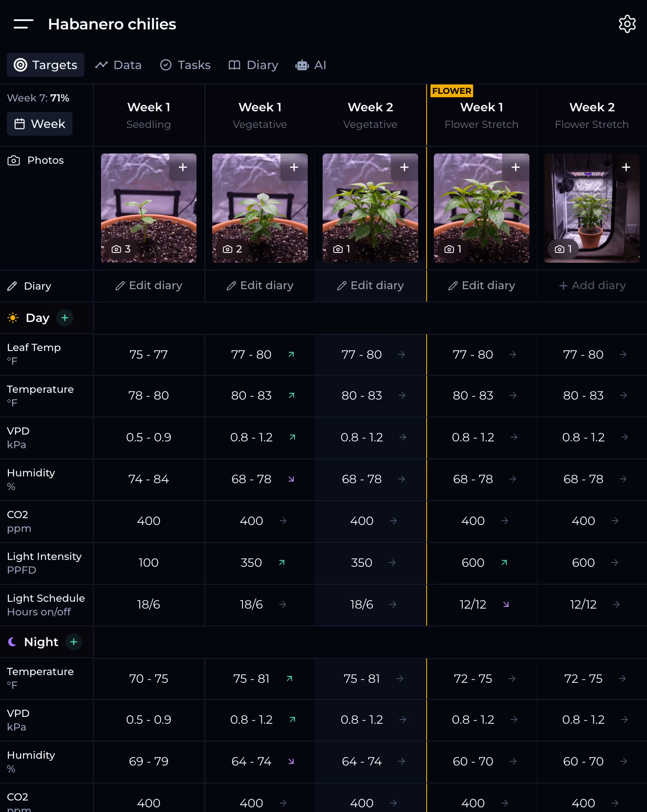Add a Night target with plus icon
The image size is (647, 812).
[x=74, y=642]
